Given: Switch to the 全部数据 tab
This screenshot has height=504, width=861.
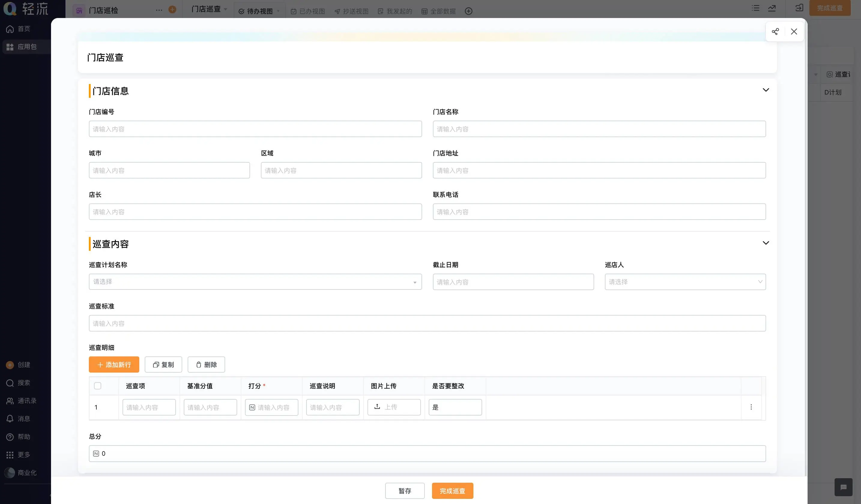Looking at the screenshot, I should [x=439, y=11].
